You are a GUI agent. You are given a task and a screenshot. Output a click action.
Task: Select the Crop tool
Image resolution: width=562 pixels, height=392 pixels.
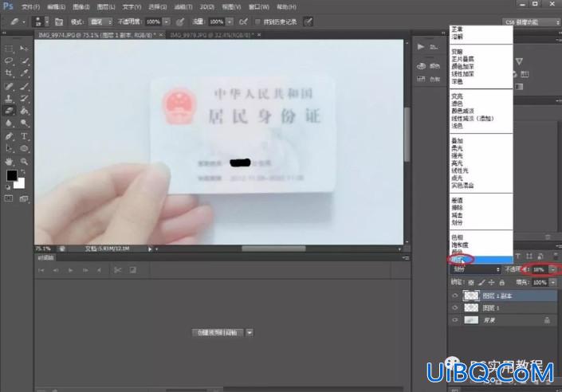(9, 73)
